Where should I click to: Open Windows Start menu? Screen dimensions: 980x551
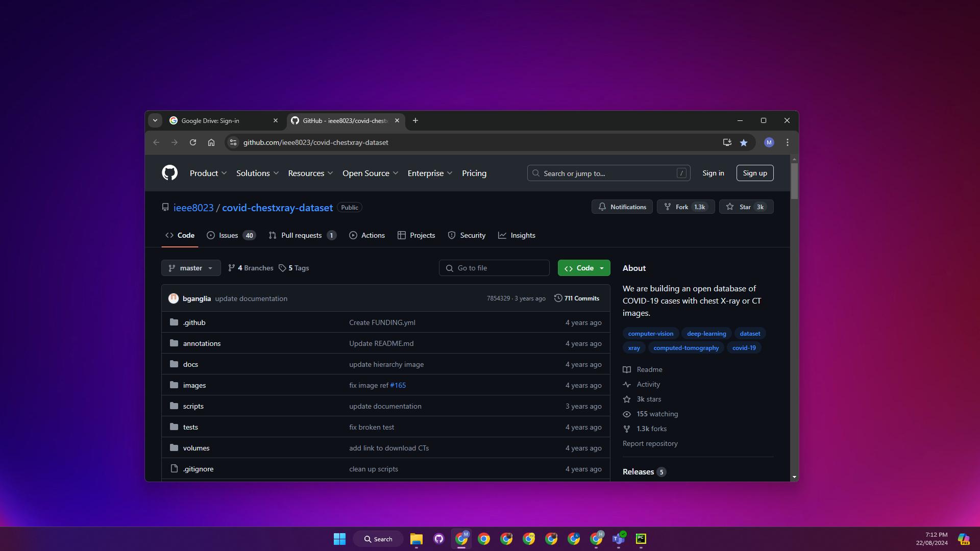click(x=339, y=539)
